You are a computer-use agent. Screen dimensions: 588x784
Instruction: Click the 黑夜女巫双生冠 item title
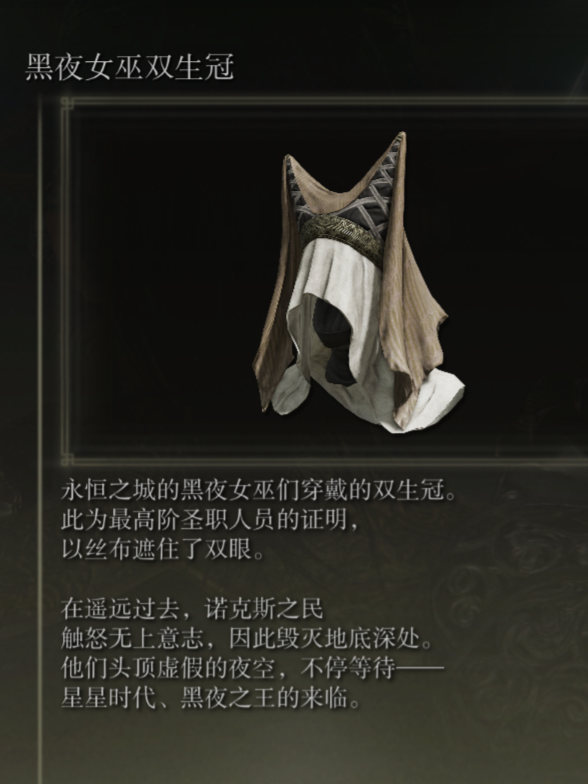(130, 68)
